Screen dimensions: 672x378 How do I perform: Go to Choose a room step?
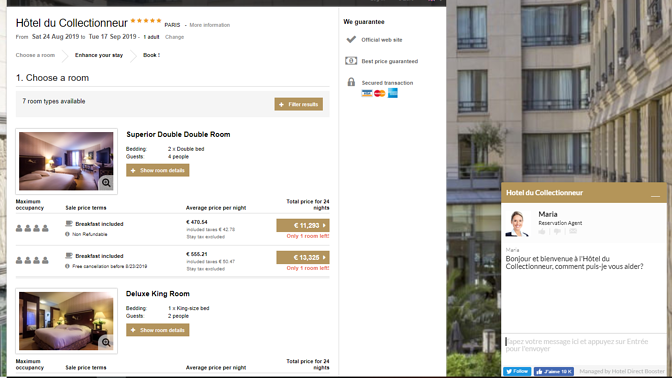(x=35, y=55)
